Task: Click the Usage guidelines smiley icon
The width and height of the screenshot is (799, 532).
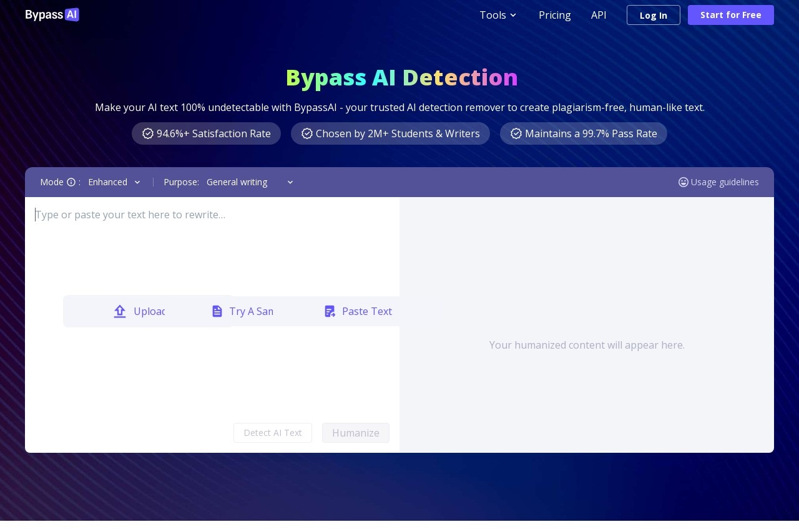Action: point(684,182)
